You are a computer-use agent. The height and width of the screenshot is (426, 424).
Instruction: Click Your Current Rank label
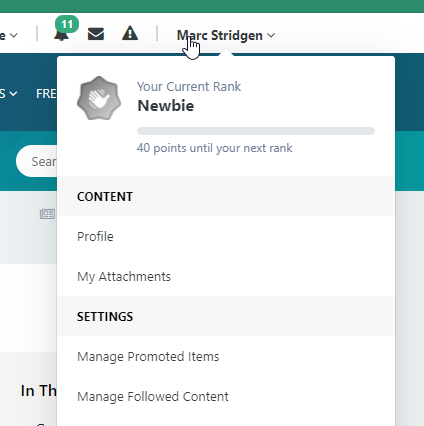[189, 86]
